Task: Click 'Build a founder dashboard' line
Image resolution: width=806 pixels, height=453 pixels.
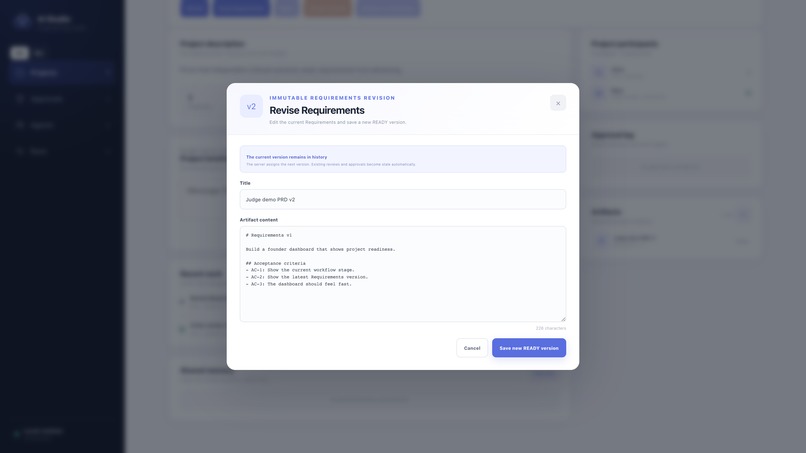Action: (x=320, y=249)
